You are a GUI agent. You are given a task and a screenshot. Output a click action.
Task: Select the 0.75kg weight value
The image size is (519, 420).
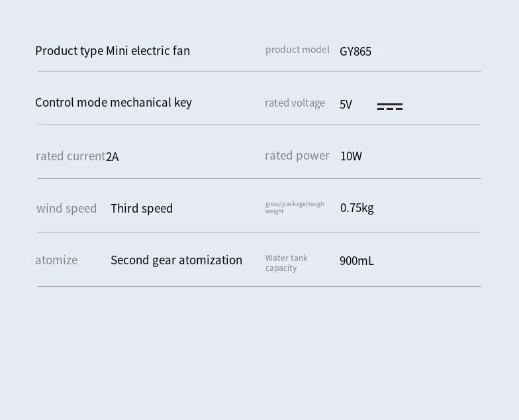tap(357, 208)
